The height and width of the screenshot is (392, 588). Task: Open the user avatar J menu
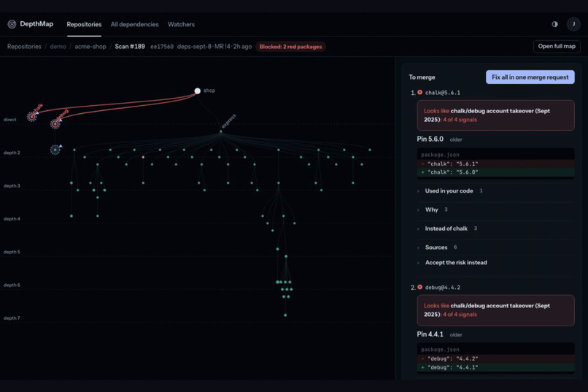point(573,24)
